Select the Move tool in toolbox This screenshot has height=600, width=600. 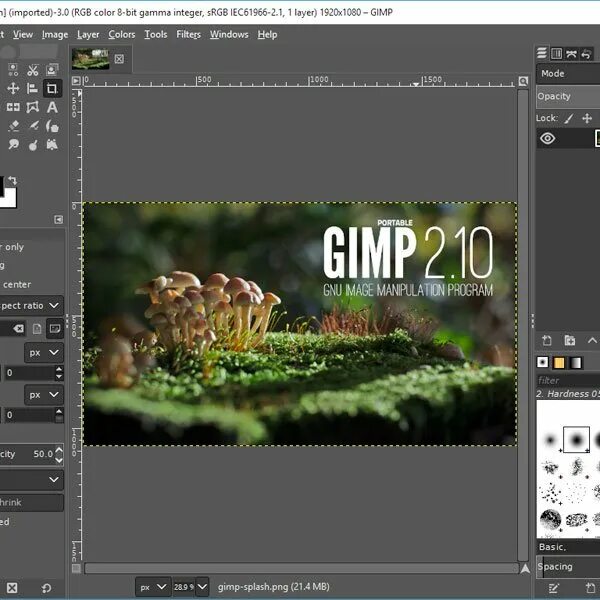point(13,88)
